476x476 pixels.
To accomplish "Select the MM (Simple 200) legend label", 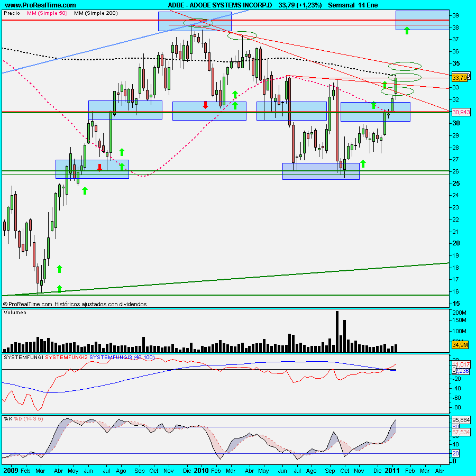I will [x=96, y=13].
